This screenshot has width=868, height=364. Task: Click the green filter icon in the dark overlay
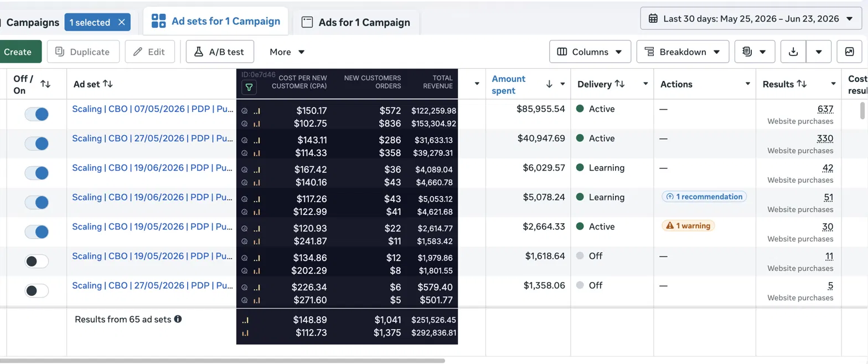249,87
